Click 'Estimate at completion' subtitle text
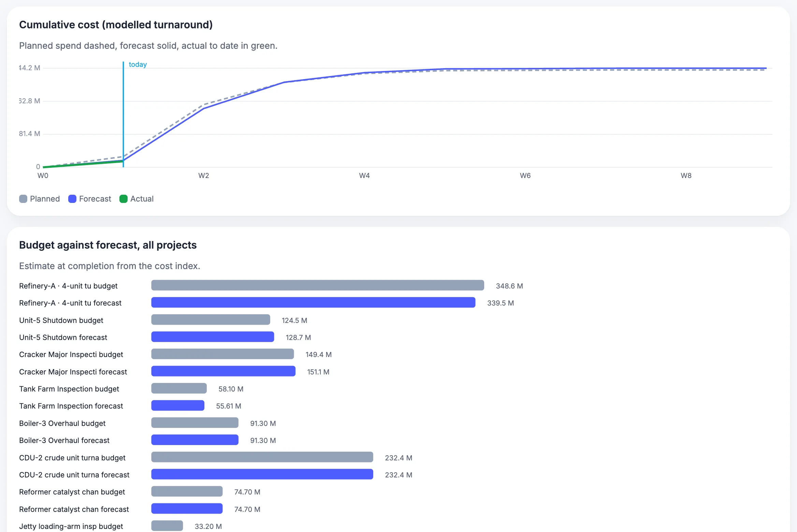This screenshot has height=532, width=797. click(x=110, y=266)
